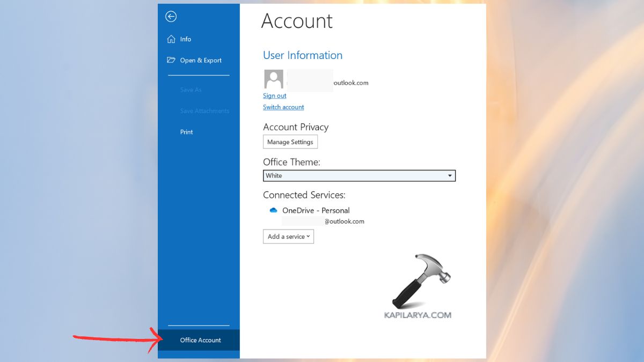Click the Open & Export folder icon

[x=171, y=60]
